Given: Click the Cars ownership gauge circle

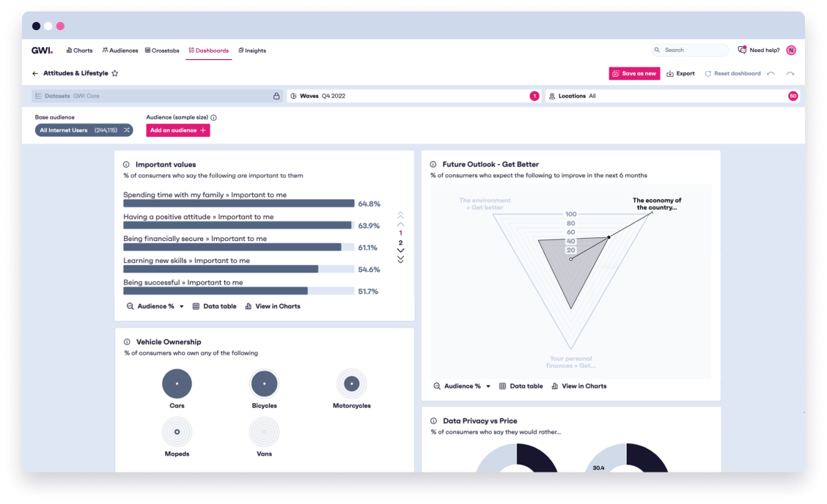Looking at the screenshot, I should click(177, 382).
